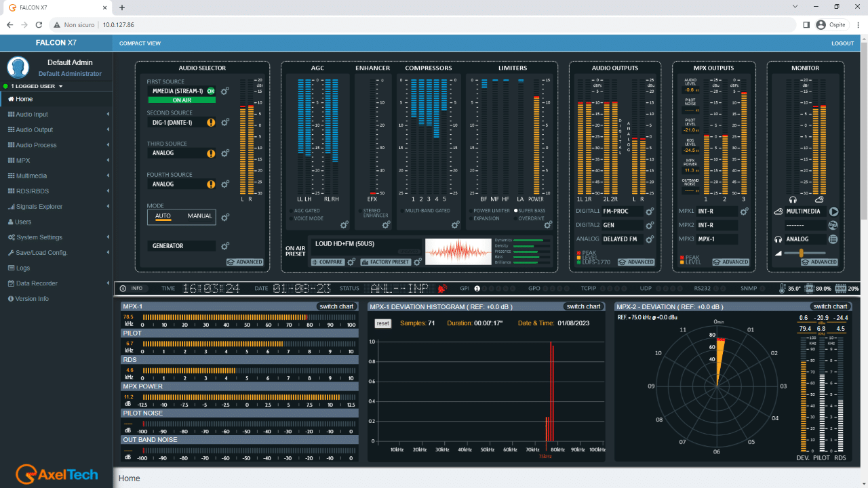868x488 pixels.
Task: Open MPX1 INT-R settings gear
Action: click(745, 211)
